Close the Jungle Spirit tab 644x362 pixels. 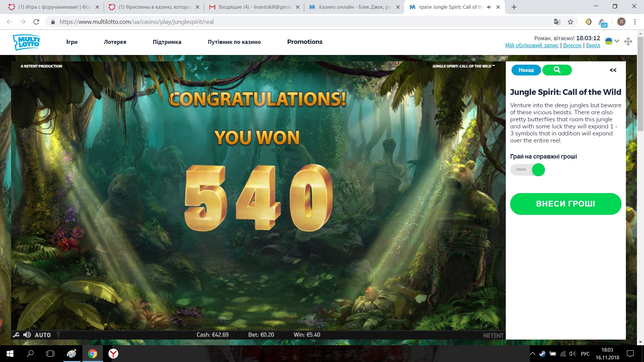click(x=498, y=7)
